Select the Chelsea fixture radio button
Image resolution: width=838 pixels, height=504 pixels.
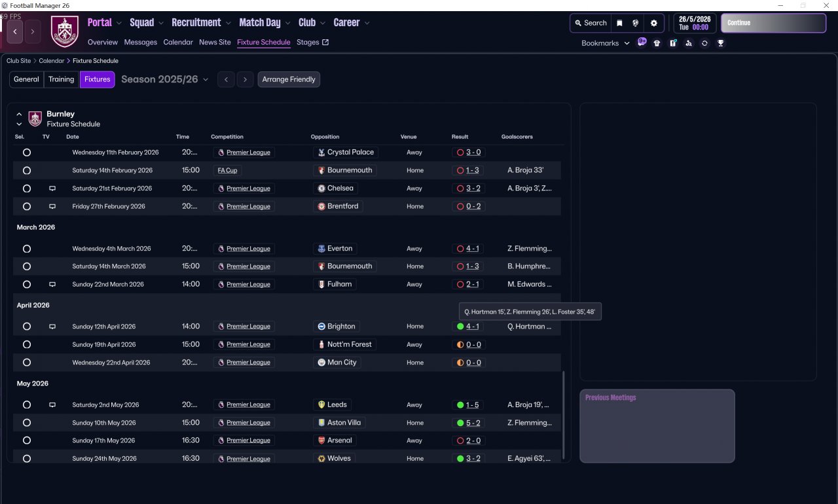click(x=27, y=189)
